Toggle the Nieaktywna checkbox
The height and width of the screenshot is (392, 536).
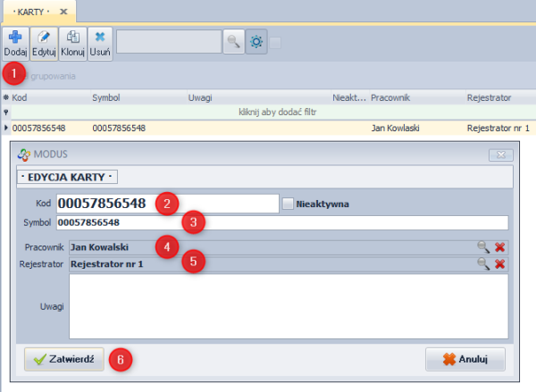point(288,204)
